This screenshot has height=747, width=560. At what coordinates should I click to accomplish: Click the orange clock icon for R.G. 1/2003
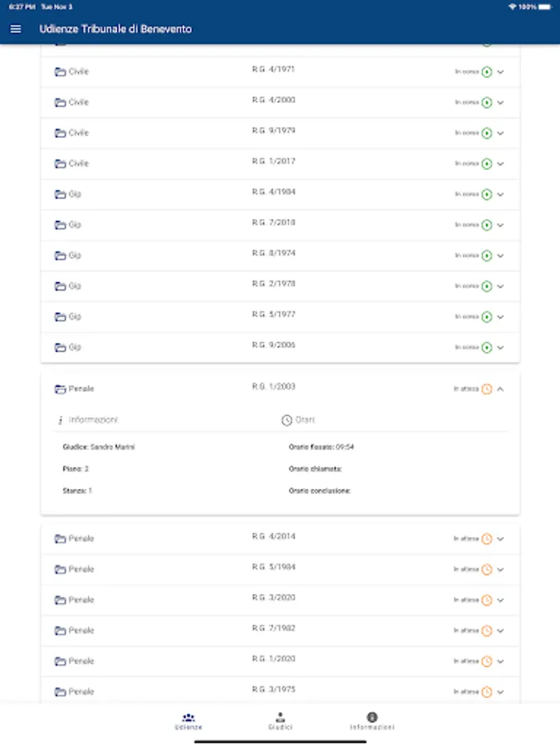coord(487,388)
